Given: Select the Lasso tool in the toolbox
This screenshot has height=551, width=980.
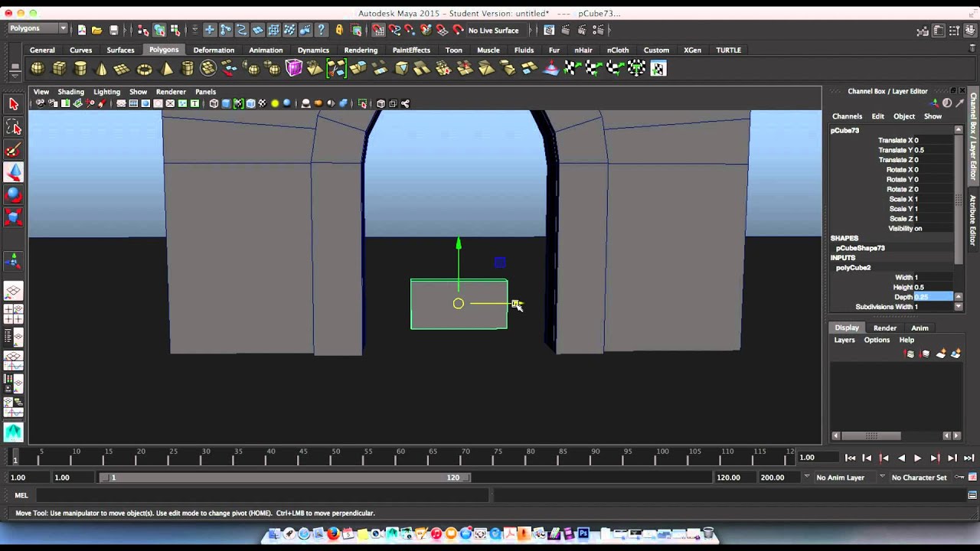Looking at the screenshot, I should pos(14,127).
